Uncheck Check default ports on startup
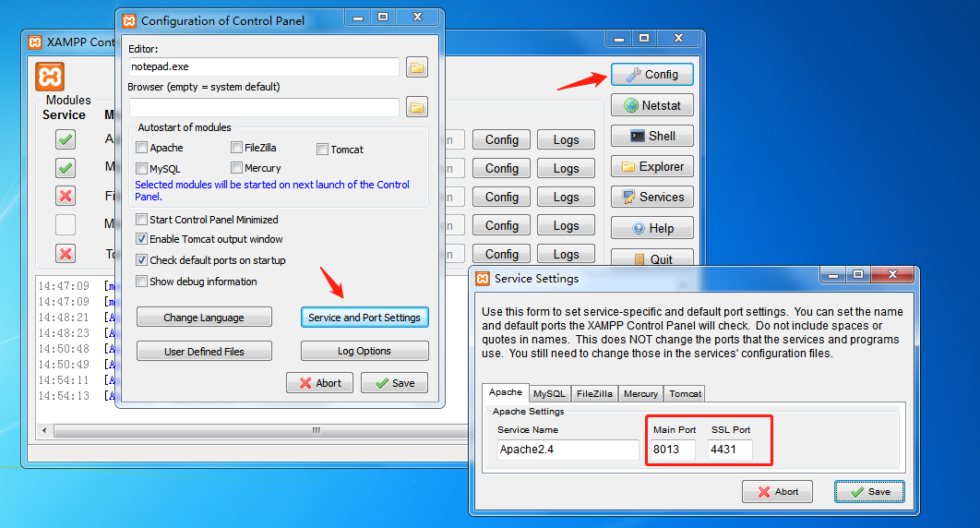This screenshot has width=980, height=528. 142,260
